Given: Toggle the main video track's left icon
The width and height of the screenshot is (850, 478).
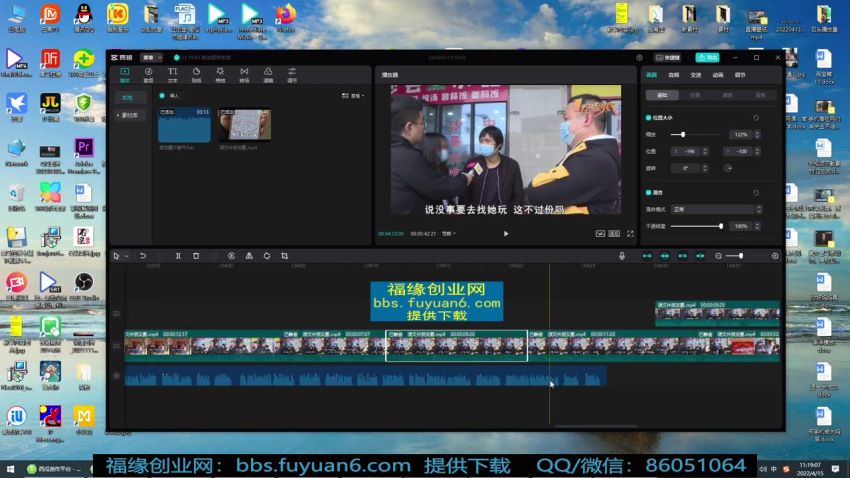Looking at the screenshot, I should [117, 346].
